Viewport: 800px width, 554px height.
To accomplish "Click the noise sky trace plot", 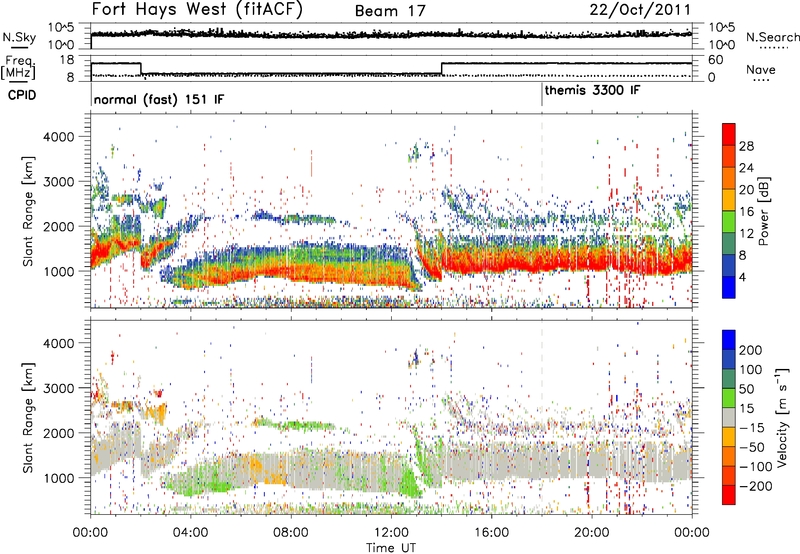I will [391, 35].
